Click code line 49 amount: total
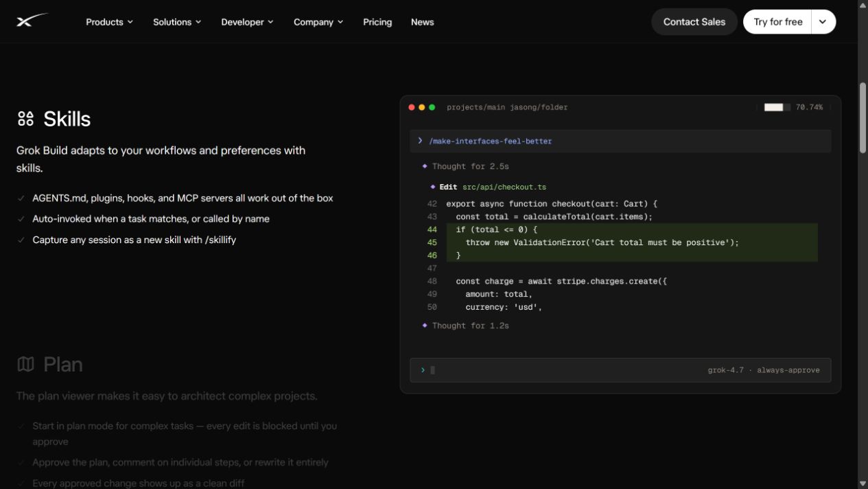Viewport: 868px width, 489px height. [499, 294]
